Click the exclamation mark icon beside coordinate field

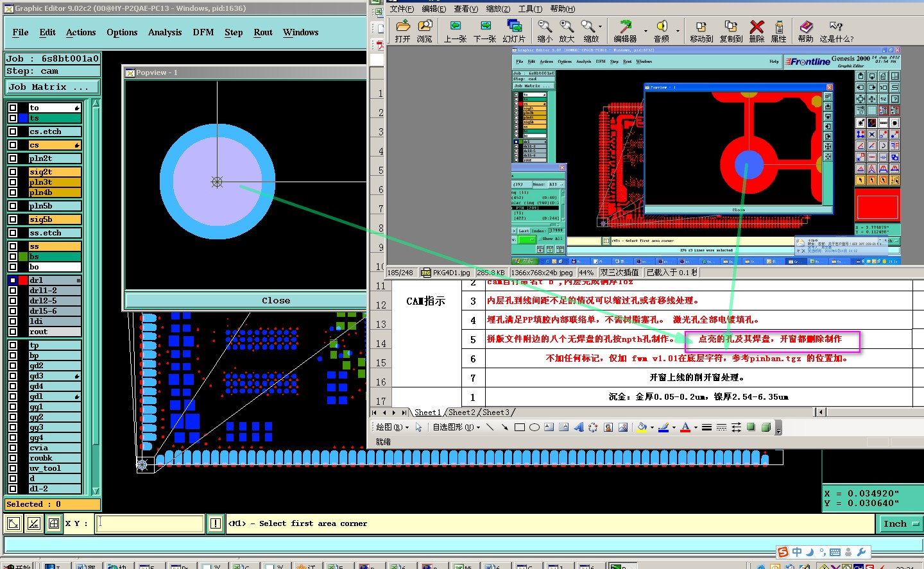click(x=216, y=523)
